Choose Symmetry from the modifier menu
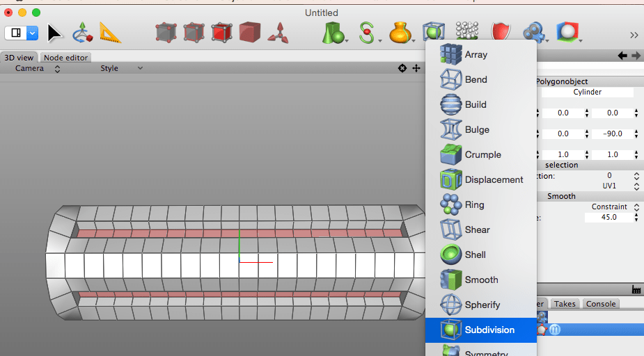 481,350
